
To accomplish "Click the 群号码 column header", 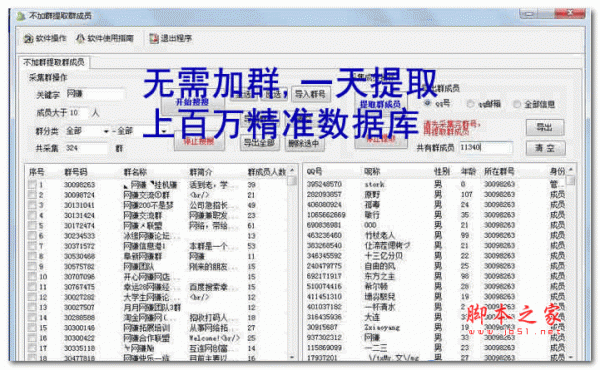I will 76,172.
